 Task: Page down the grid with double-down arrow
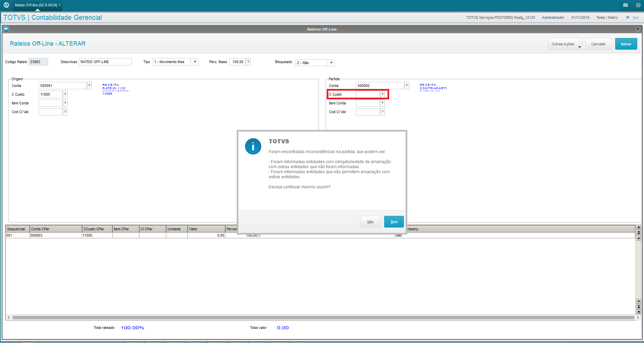pos(639,306)
